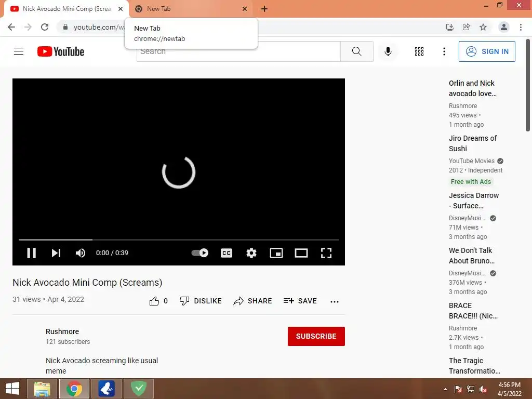Mute the video volume
The image size is (532, 399).
tap(81, 253)
